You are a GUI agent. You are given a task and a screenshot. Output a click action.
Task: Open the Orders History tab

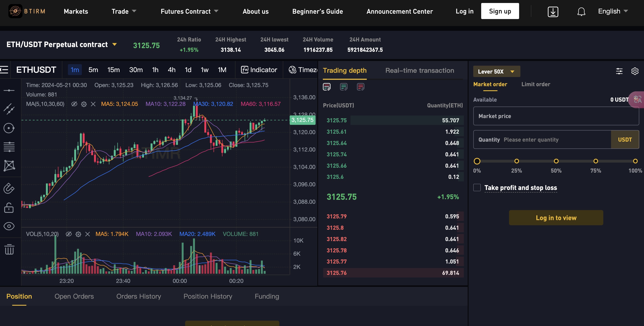138,296
